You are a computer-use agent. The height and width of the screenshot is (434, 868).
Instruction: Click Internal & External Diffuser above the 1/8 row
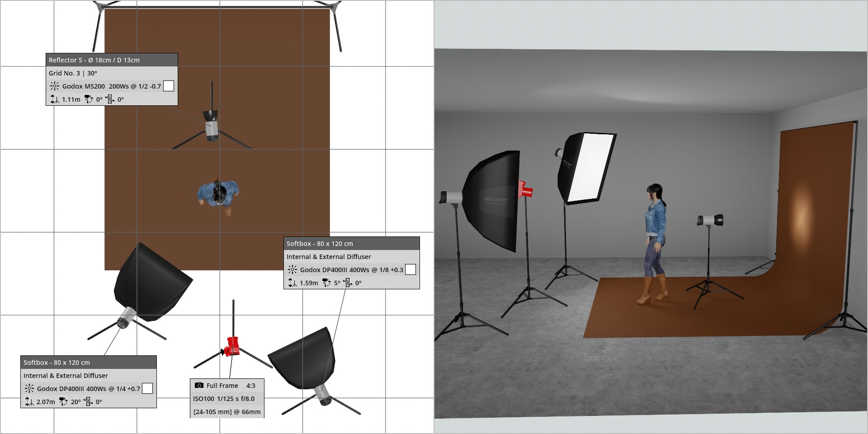tap(329, 257)
